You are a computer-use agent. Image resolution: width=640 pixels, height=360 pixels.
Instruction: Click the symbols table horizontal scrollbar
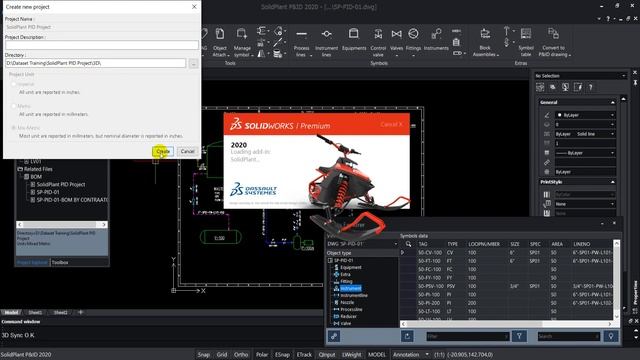(x=507, y=324)
